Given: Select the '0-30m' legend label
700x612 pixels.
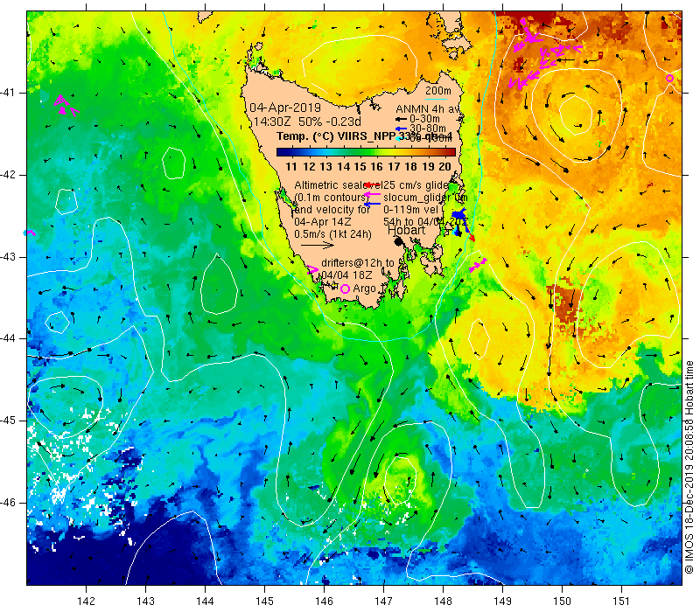Looking at the screenshot, I should coord(424,119).
